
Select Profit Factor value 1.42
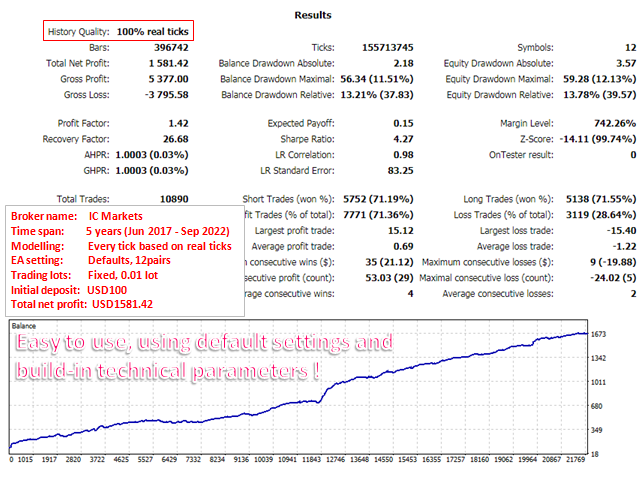178,123
